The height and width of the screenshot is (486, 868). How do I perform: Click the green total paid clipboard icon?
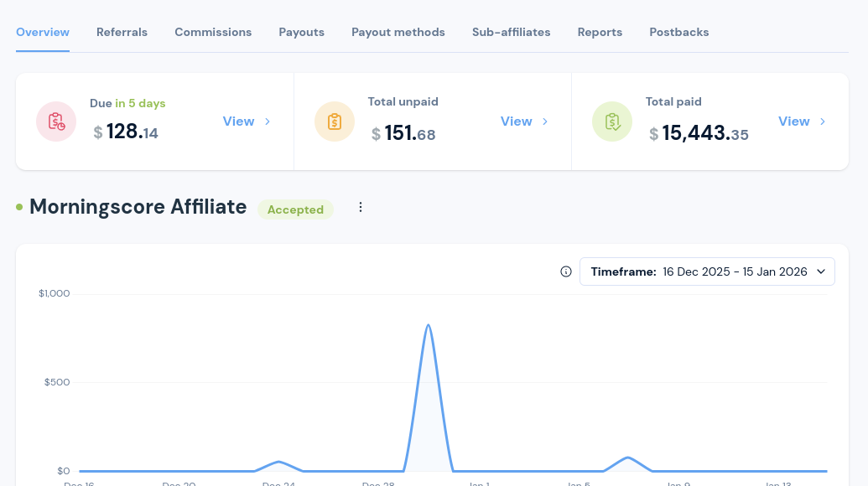pyautogui.click(x=612, y=121)
